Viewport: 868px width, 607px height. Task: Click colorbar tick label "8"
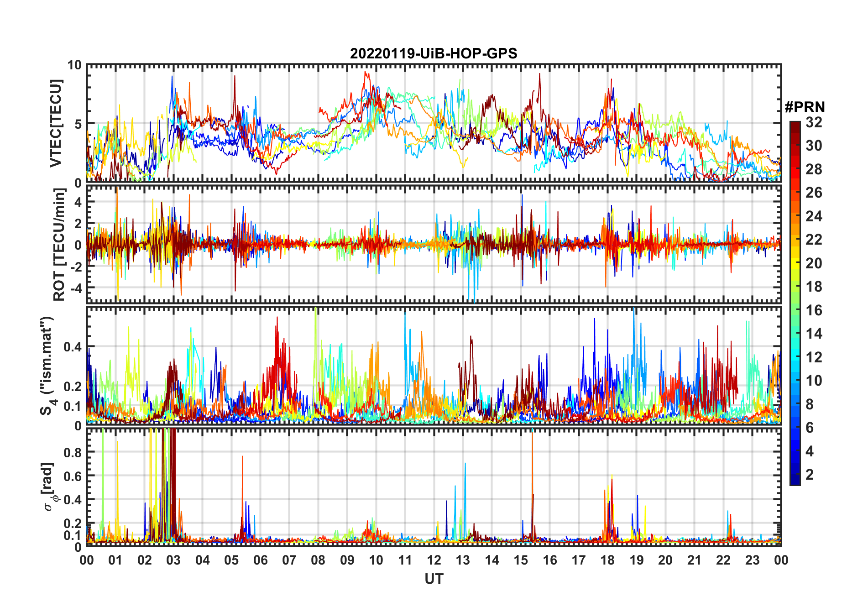coord(810,404)
